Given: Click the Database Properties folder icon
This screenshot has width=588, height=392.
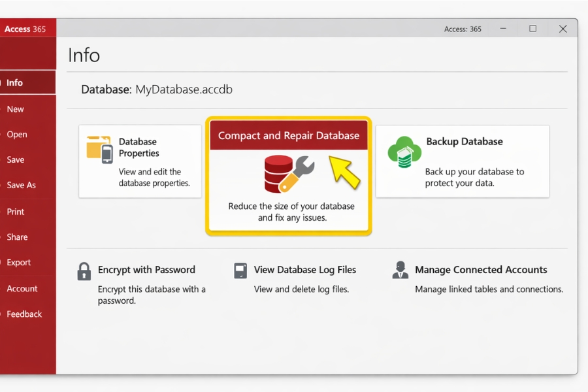Looking at the screenshot, I should pyautogui.click(x=99, y=149).
